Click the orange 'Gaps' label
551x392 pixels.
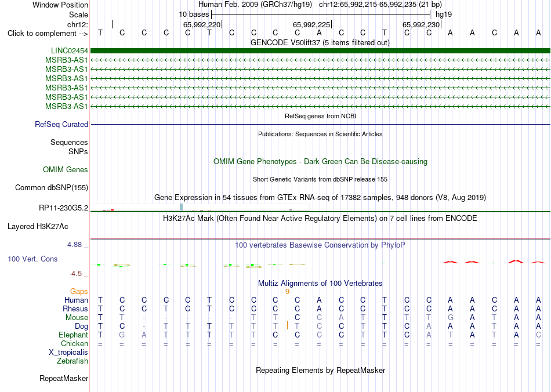79,291
